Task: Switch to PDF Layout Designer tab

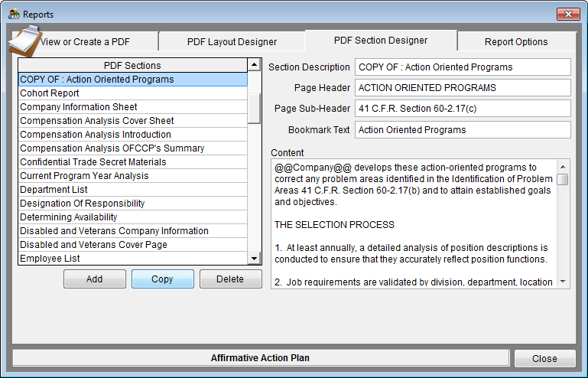Action: tap(232, 41)
